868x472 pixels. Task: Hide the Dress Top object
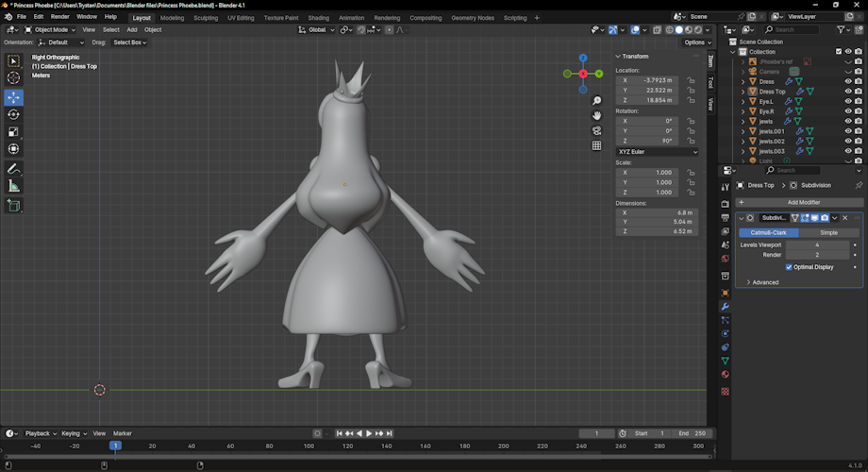click(x=847, y=92)
